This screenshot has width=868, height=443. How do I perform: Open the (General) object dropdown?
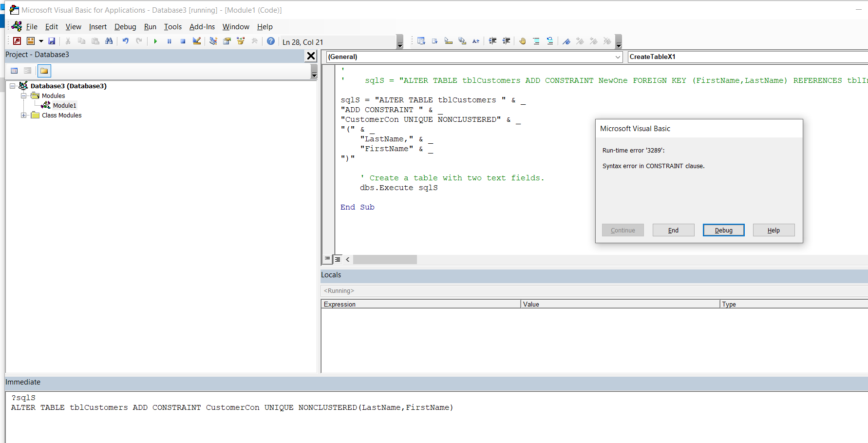pos(618,57)
